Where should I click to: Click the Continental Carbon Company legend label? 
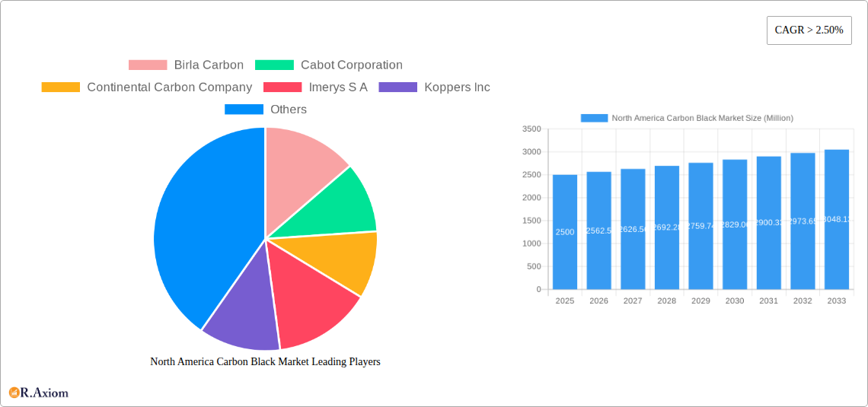[x=169, y=87]
